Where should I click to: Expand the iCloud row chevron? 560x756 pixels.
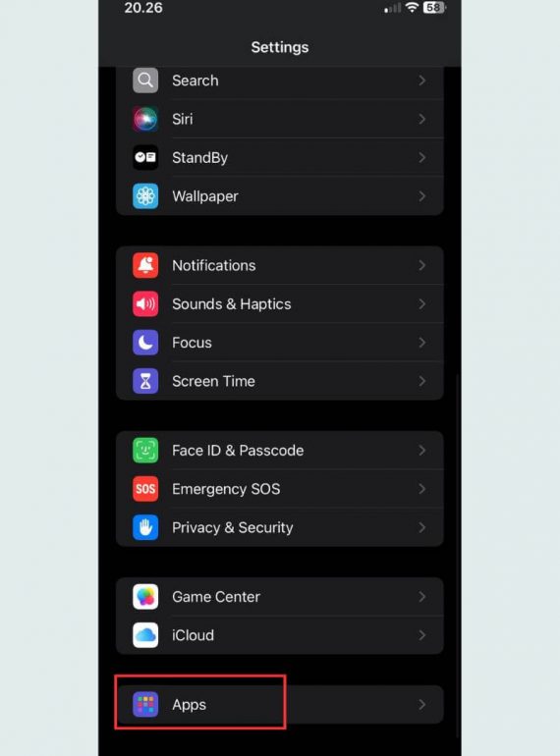pos(422,635)
